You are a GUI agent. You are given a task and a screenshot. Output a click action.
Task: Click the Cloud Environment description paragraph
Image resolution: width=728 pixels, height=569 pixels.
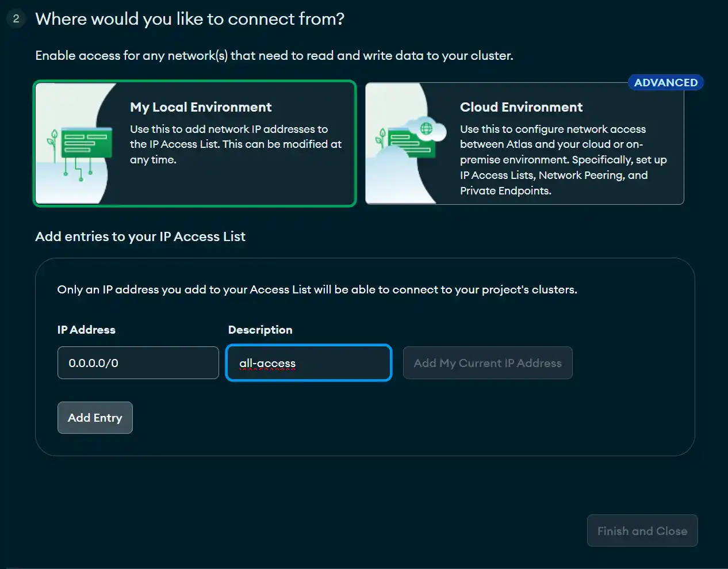[x=564, y=160]
